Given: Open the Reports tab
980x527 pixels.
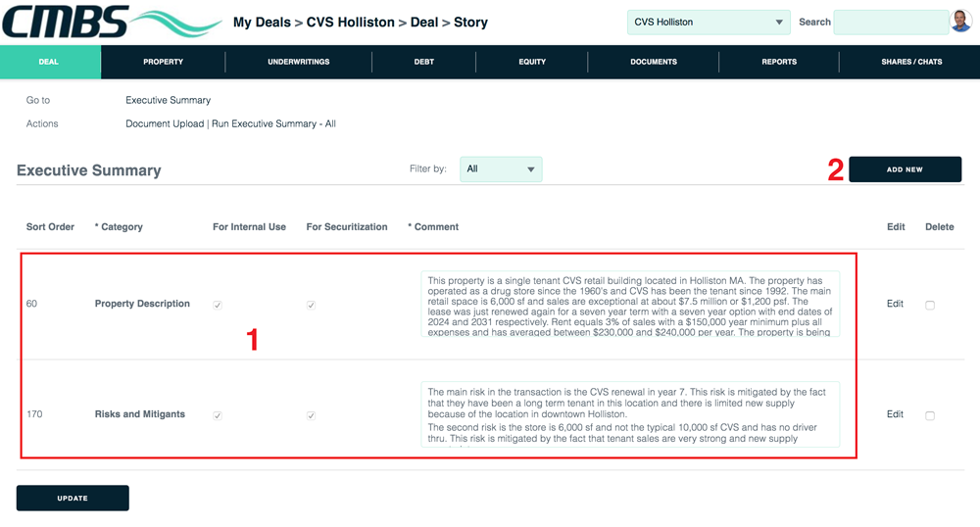Looking at the screenshot, I should [x=779, y=62].
